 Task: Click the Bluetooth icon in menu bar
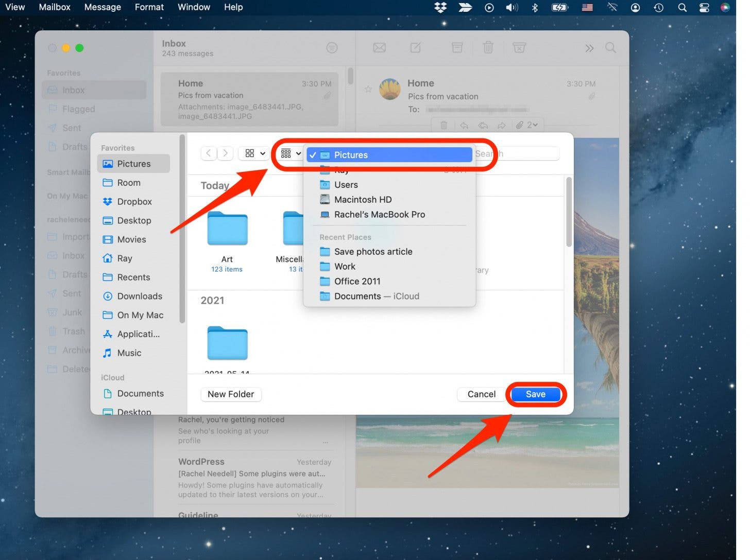click(x=535, y=7)
